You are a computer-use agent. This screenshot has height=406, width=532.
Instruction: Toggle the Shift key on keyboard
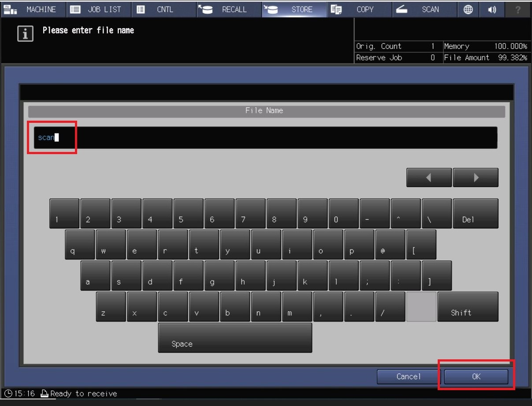(468, 307)
